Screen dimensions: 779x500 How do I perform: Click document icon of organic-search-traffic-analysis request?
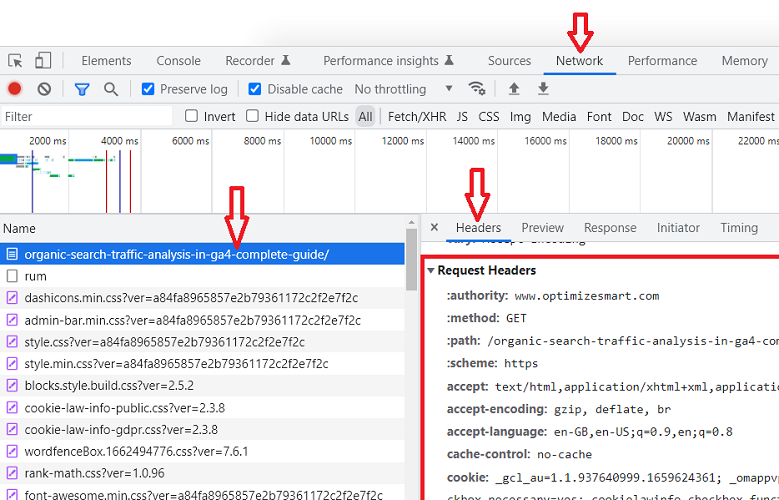12,254
